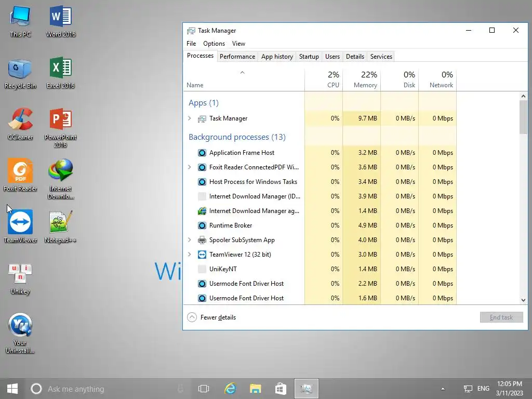Viewport: 532px width, 399px height.
Task: Select Host Process for Windows Tasks row
Action: (x=320, y=182)
